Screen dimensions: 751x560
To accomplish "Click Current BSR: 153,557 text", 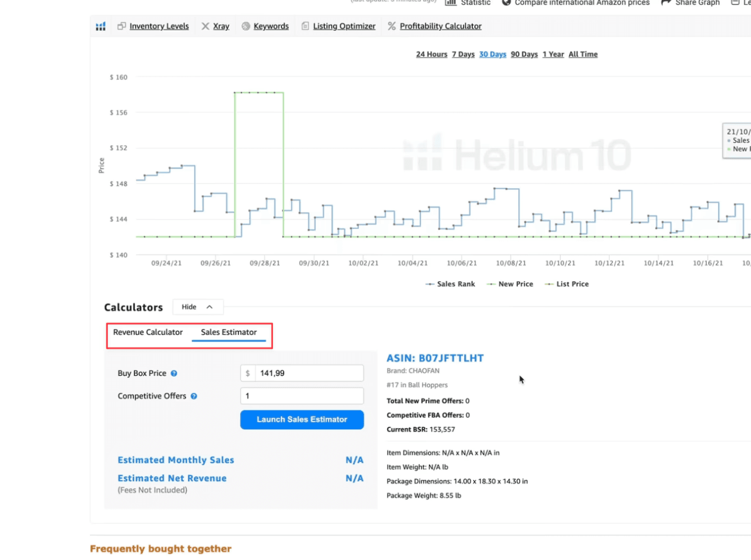I will click(x=420, y=429).
